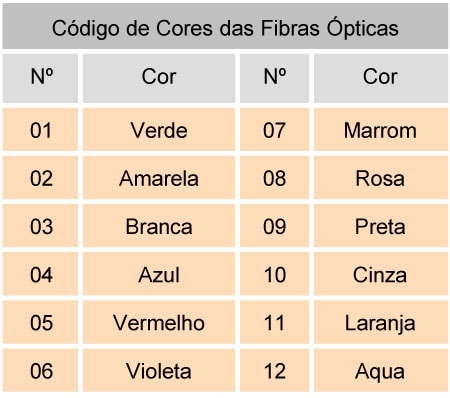This screenshot has height=398, width=450.
Task: Click the Rosa cell
Action: [x=381, y=178]
